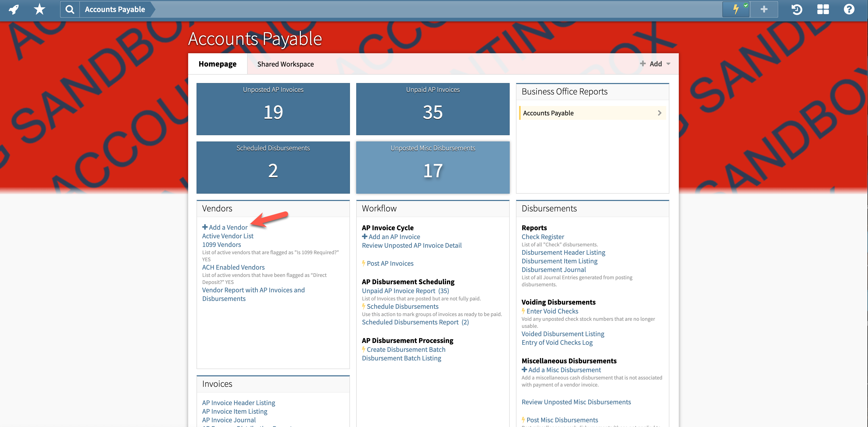Switch to the Shared Workspace tab

[286, 64]
